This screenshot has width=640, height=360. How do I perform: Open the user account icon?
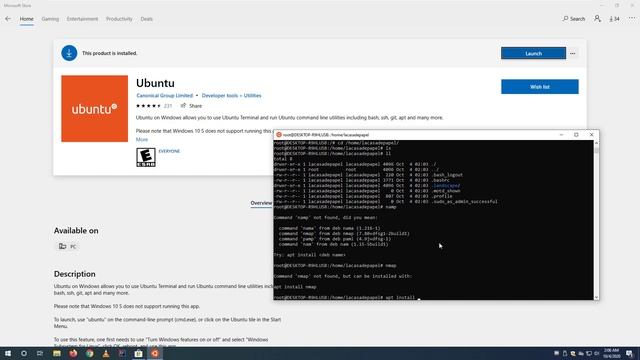597,19
